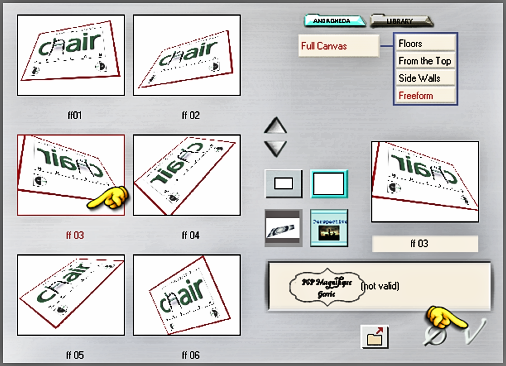The width and height of the screenshot is (506, 366).
Task: Switch to the Andromeda tab
Action: (x=334, y=21)
